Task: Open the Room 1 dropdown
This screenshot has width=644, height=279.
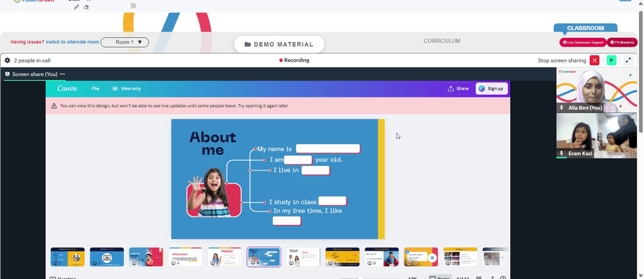Action: (125, 43)
